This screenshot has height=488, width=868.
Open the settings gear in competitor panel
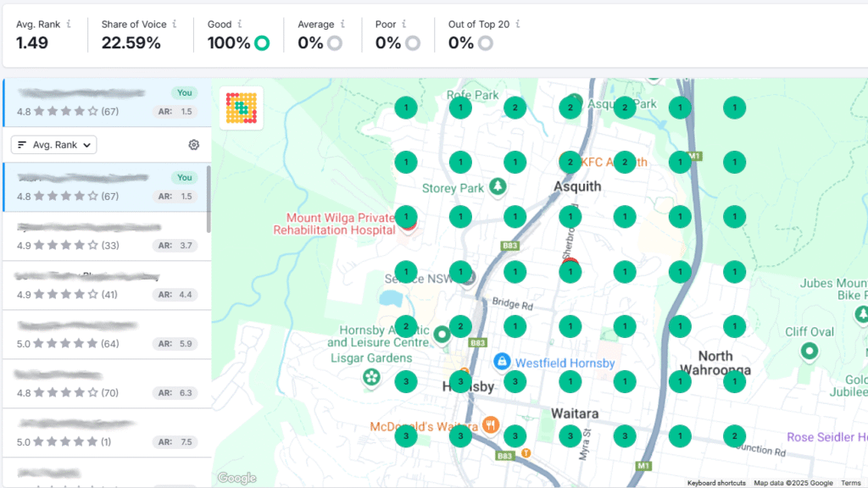[x=194, y=145]
